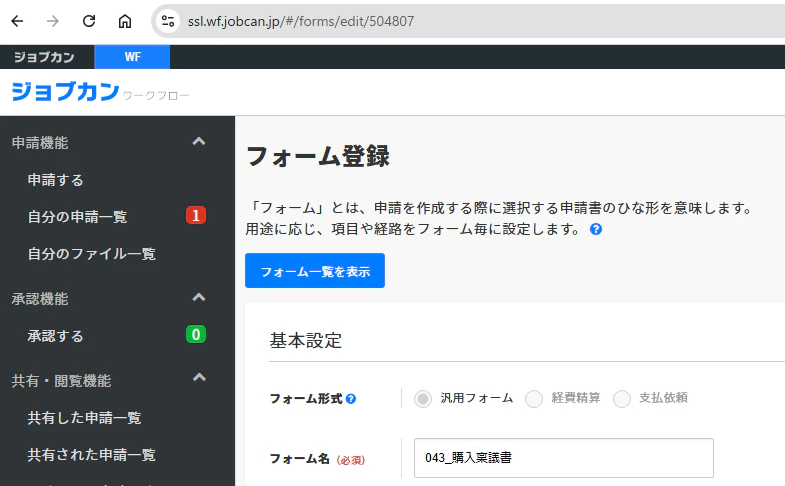Screen dimensions: 785x486
Task: Open 自分のファイル一覧 in the sidebar
Action: click(92, 254)
